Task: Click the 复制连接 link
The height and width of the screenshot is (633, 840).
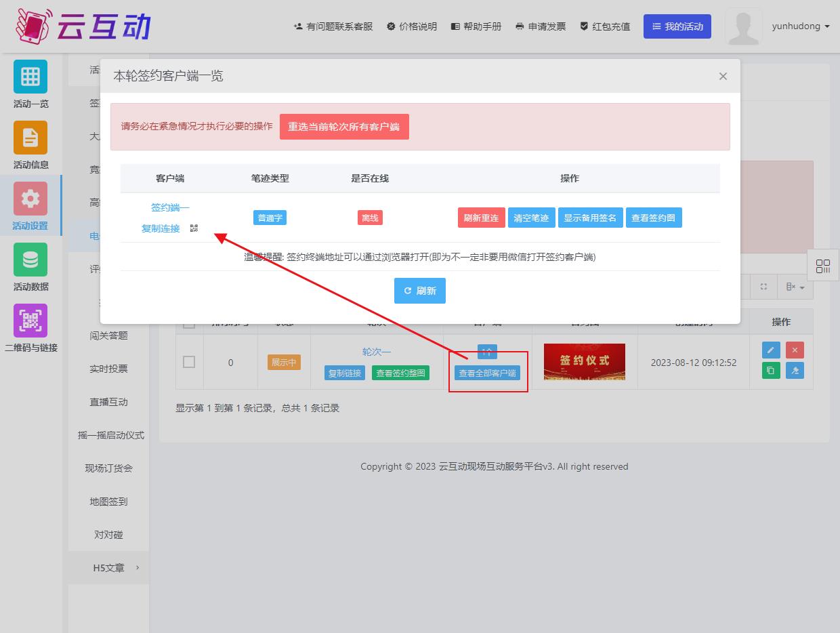Action: tap(161, 228)
